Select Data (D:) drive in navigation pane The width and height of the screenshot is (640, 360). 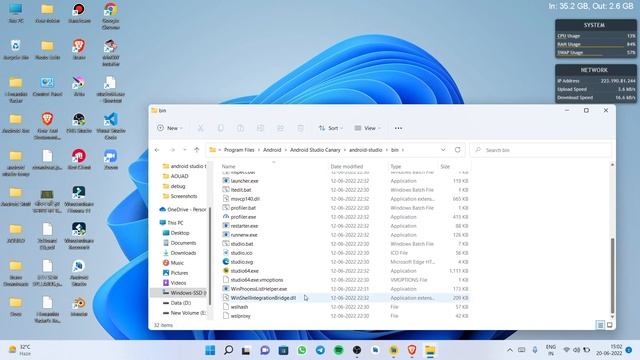coord(180,303)
